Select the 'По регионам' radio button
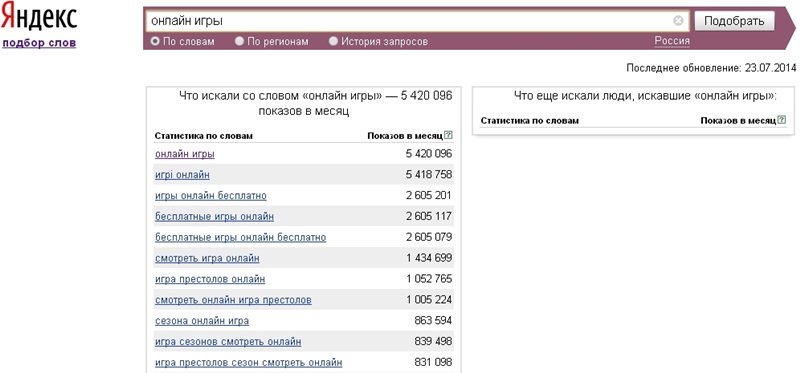The height and width of the screenshot is (373, 800). pos(239,41)
